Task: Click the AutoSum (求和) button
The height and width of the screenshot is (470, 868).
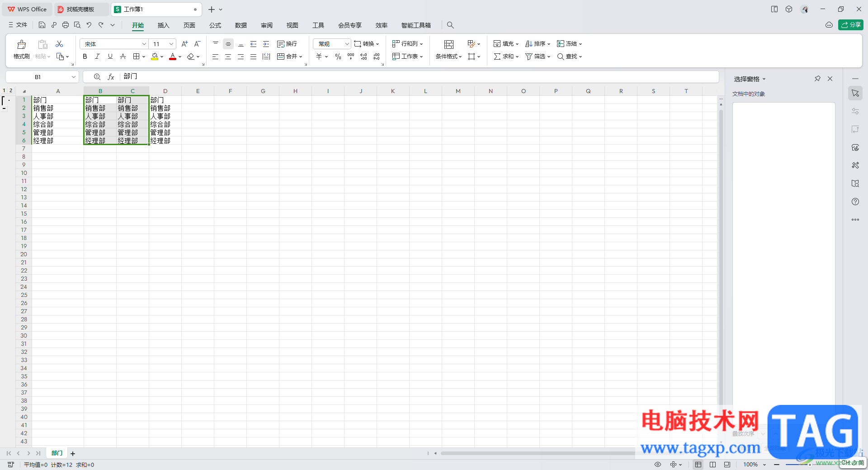Action: 506,56
